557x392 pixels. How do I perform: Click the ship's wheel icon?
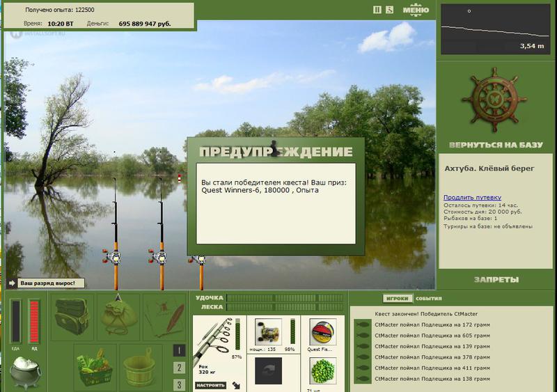(494, 100)
